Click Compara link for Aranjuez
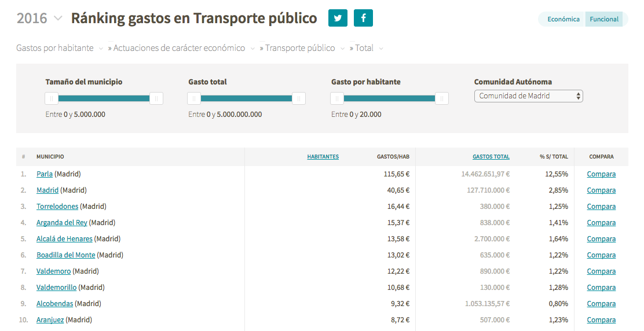Screen dimensions: 644x331 click(x=601, y=320)
